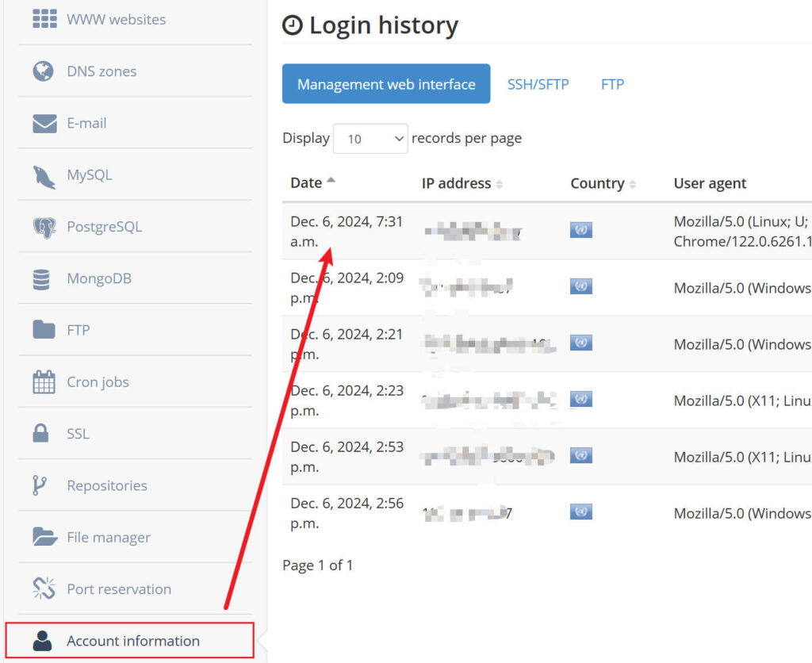Click the E-mail envelope icon
This screenshot has height=663, width=812.
click(x=44, y=124)
